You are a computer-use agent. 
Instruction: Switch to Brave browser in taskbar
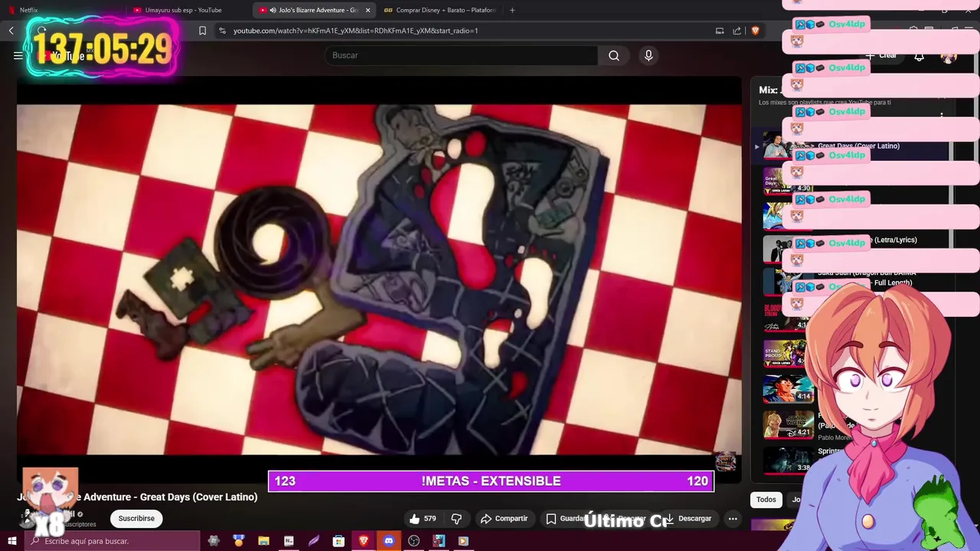click(364, 541)
